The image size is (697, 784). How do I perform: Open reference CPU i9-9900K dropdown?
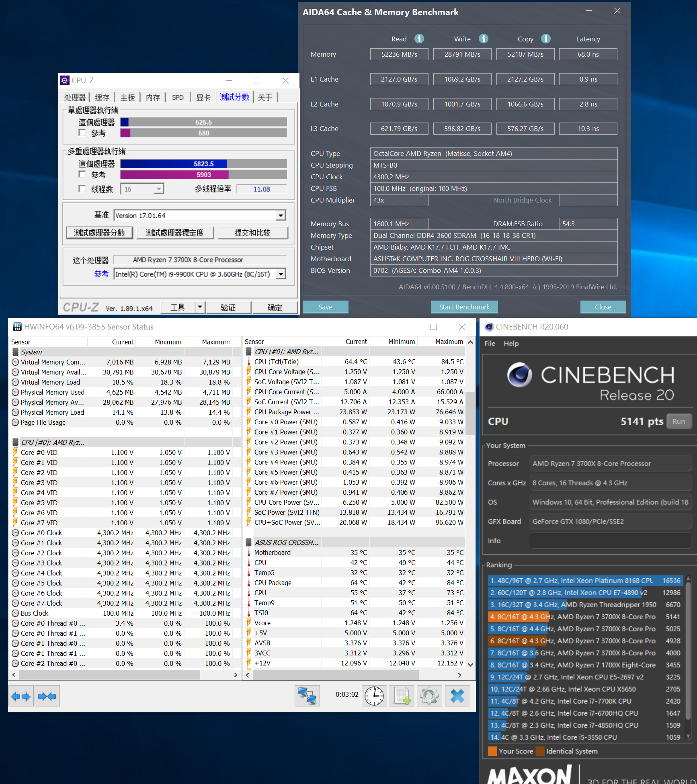281,274
